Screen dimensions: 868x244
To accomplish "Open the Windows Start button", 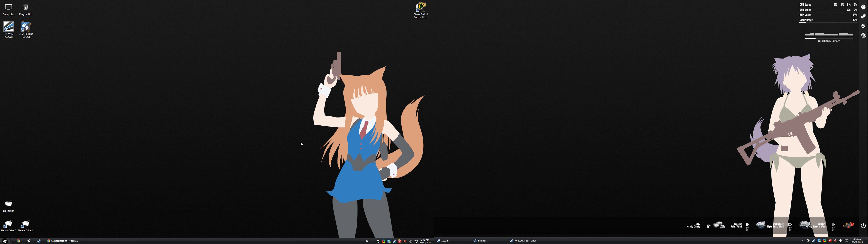I will pyautogui.click(x=5, y=241).
